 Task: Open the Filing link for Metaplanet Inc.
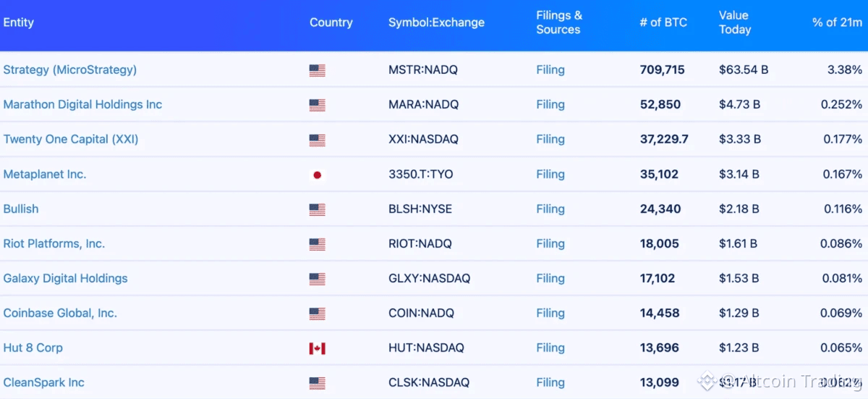(x=550, y=174)
